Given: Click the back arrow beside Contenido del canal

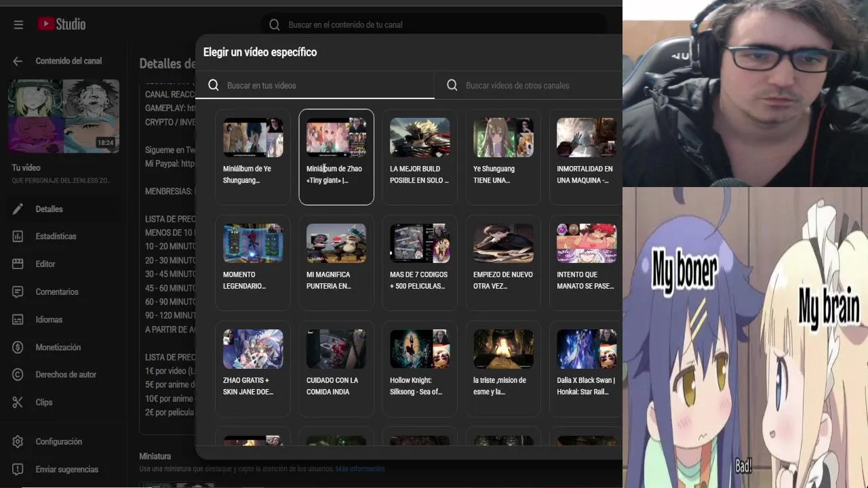Looking at the screenshot, I should pos(18,61).
